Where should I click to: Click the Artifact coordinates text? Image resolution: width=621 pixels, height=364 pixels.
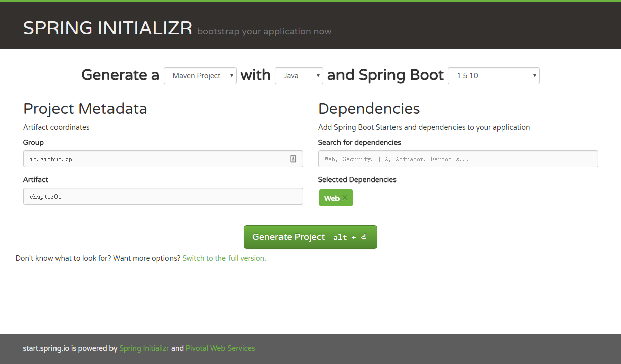coord(57,127)
